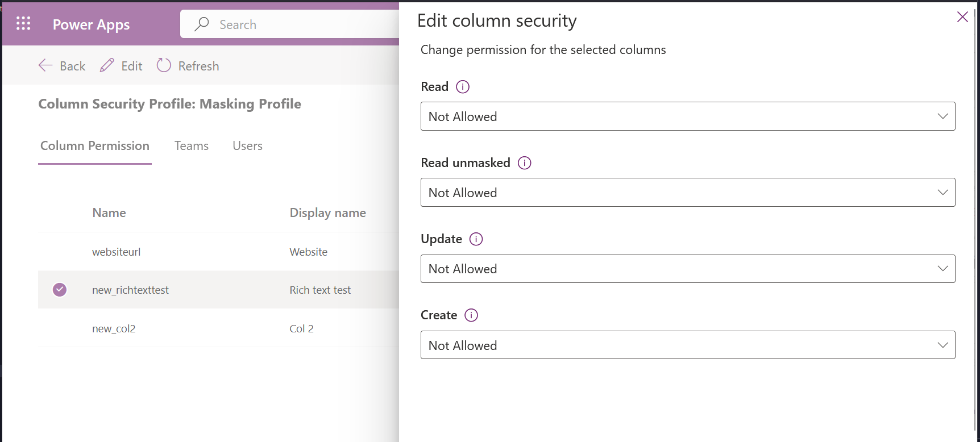Click the info icon next to Read
Viewport: 980px width, 442px height.
click(x=463, y=87)
